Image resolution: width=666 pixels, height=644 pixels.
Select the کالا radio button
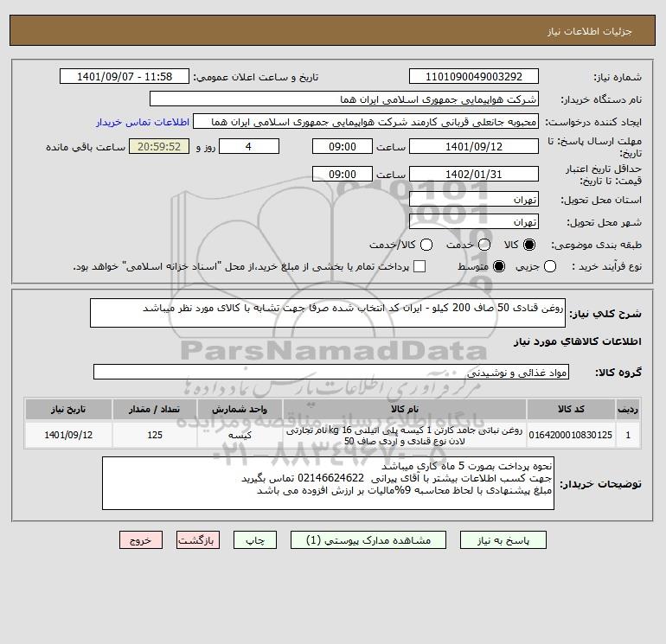pyautogui.click(x=529, y=245)
